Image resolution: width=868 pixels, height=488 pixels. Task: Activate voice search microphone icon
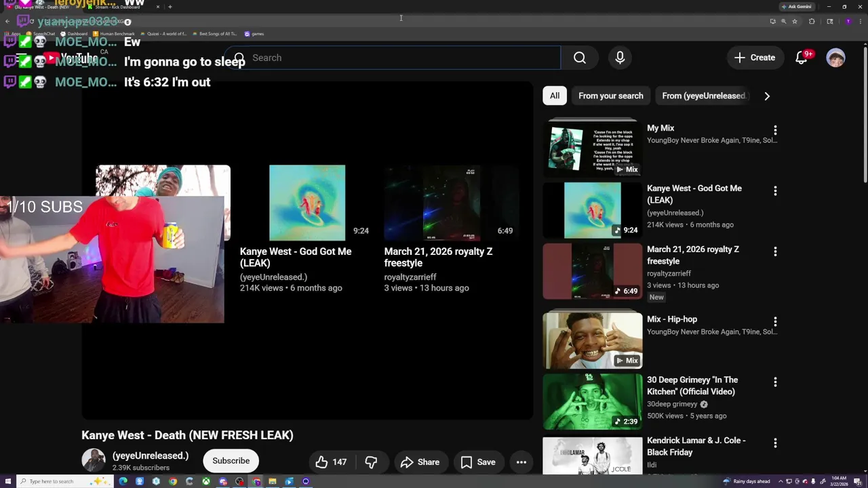point(620,58)
